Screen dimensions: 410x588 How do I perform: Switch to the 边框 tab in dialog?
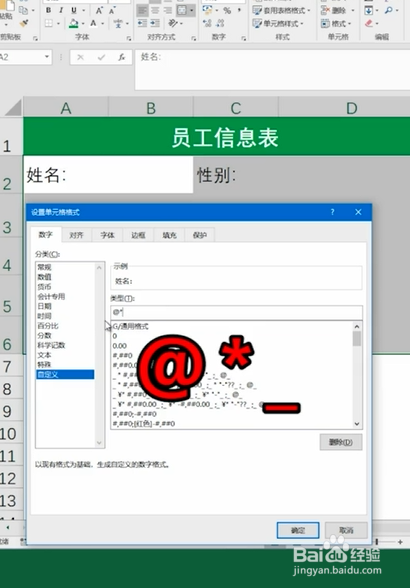click(138, 235)
